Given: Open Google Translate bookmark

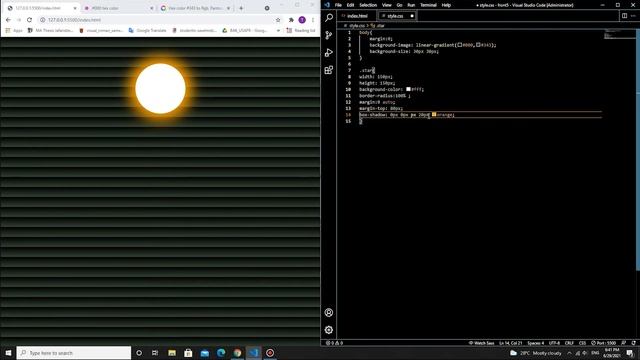Looking at the screenshot, I should click(147, 31).
